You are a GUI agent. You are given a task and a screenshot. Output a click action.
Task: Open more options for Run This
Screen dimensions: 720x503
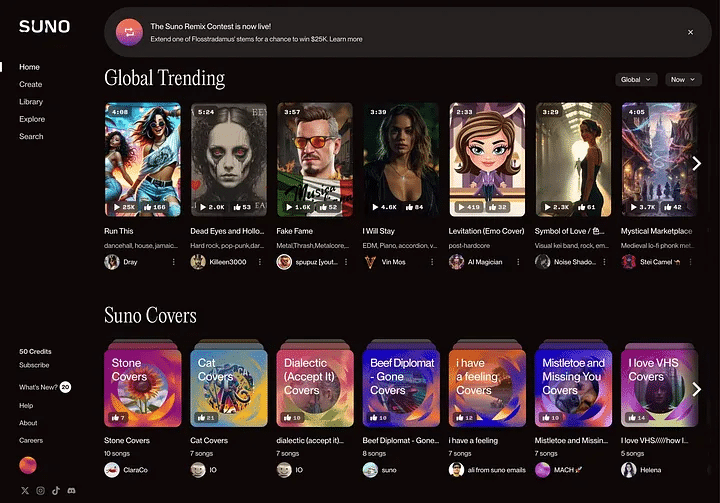[174, 262]
